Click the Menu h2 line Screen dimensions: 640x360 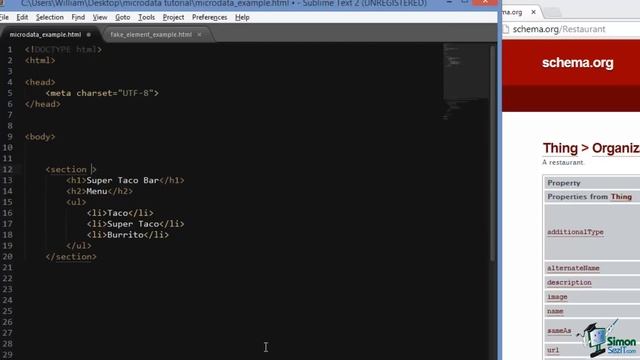coord(99,191)
